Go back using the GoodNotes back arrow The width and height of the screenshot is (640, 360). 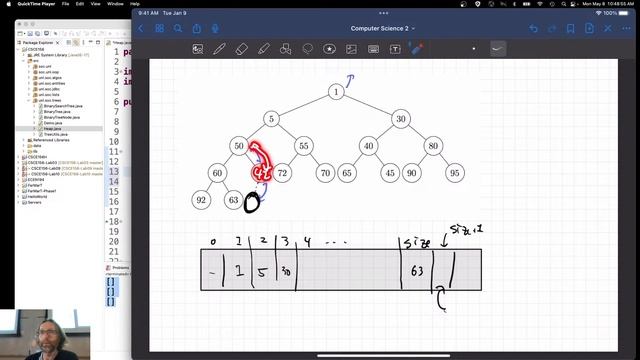tap(141, 29)
